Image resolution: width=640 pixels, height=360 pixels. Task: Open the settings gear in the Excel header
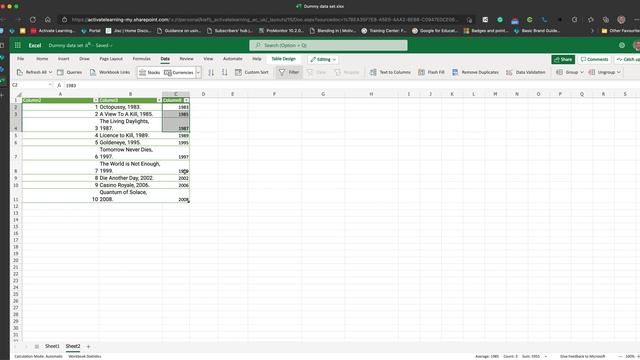point(622,45)
